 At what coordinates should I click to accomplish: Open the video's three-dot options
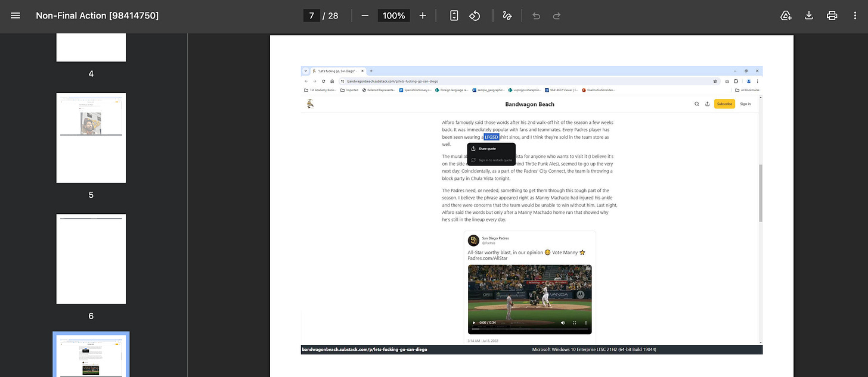tap(586, 323)
